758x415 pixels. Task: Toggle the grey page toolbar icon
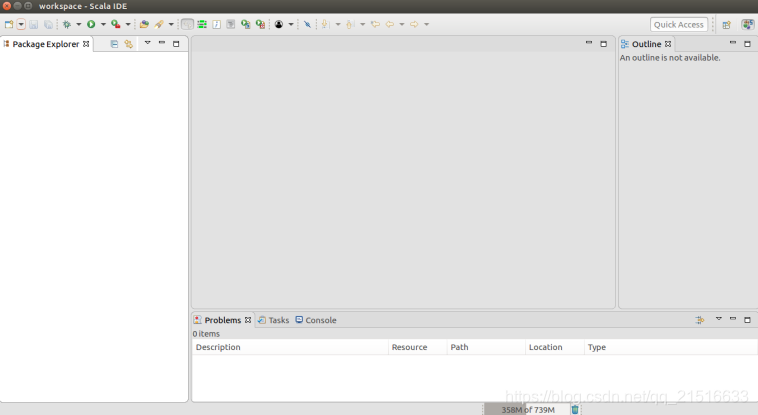(x=231, y=24)
